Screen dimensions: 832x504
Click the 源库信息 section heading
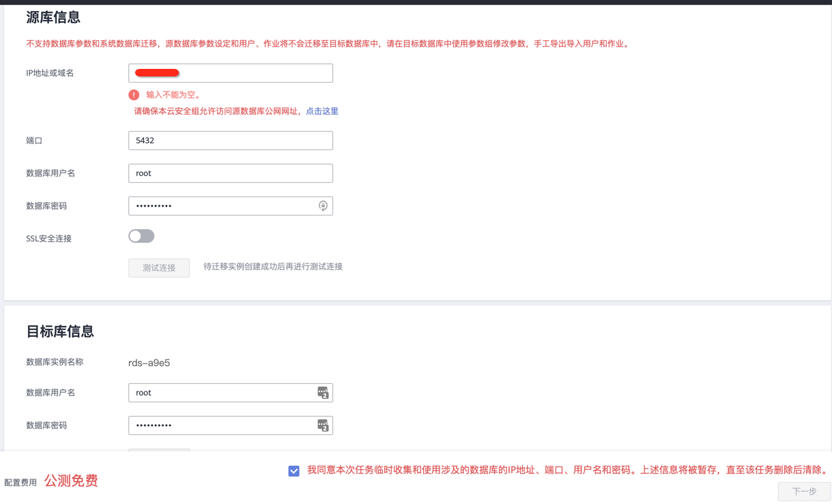pos(53,17)
